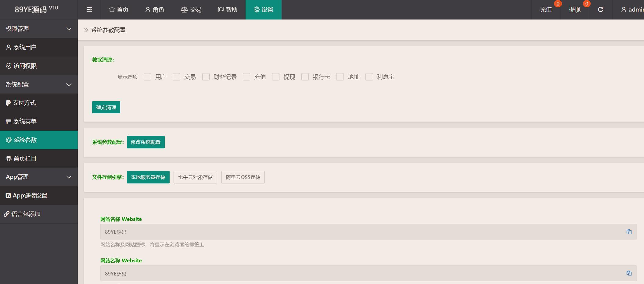Check the 用户 checkbox
The width and height of the screenshot is (644, 284).
coord(147,77)
